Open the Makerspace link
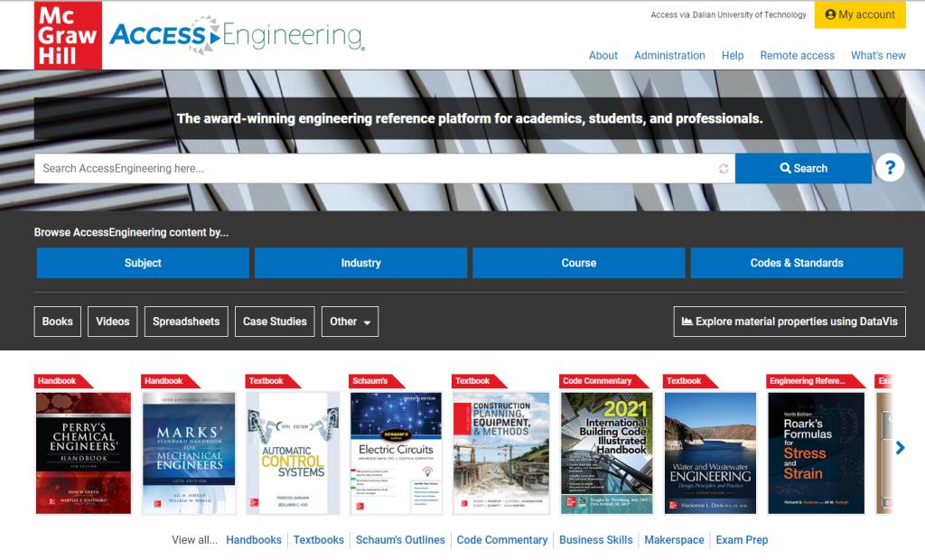 click(x=674, y=540)
